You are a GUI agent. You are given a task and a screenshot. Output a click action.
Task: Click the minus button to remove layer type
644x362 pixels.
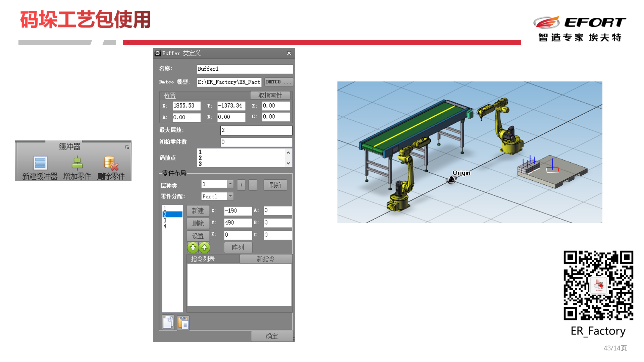(253, 185)
